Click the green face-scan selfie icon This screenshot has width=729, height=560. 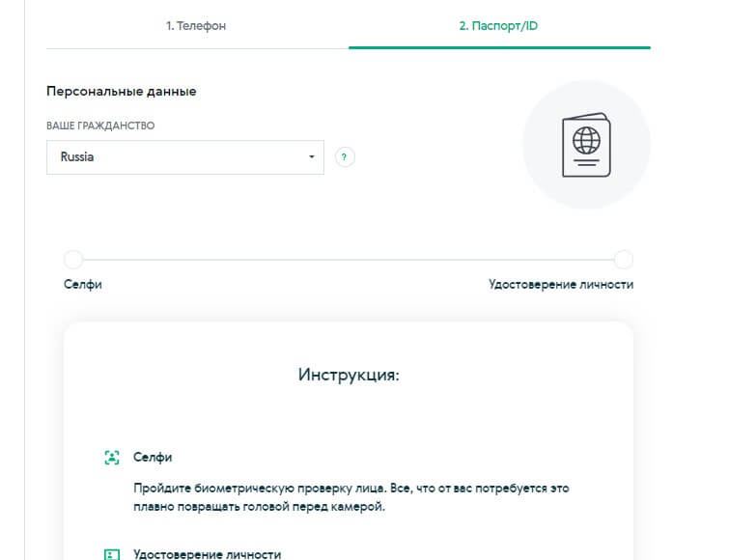click(x=112, y=458)
